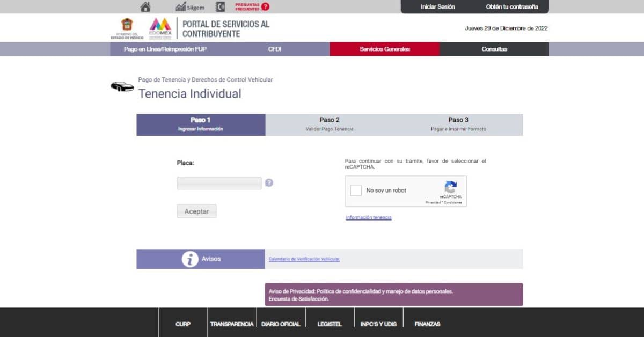Open Calendario de Verificación Vehicular link

[304, 259]
